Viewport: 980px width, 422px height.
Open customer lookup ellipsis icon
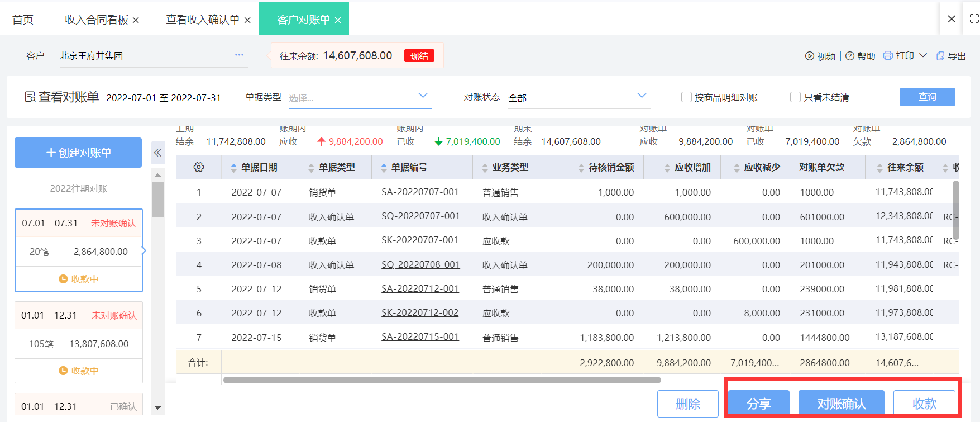239,55
